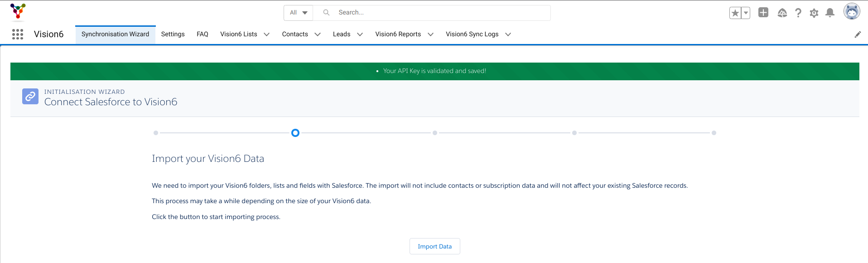The width and height of the screenshot is (868, 263).
Task: Open the Favorites list dropdown arrow
Action: coord(746,13)
